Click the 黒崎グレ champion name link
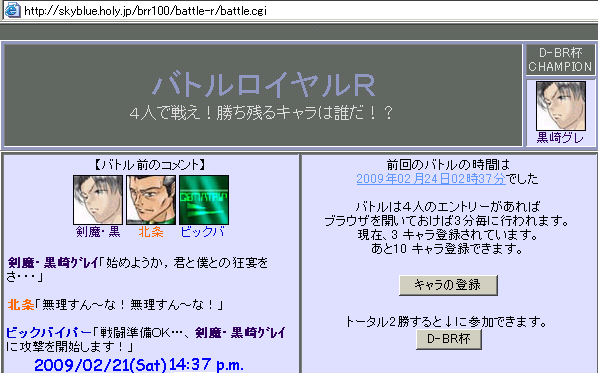 pyautogui.click(x=560, y=138)
